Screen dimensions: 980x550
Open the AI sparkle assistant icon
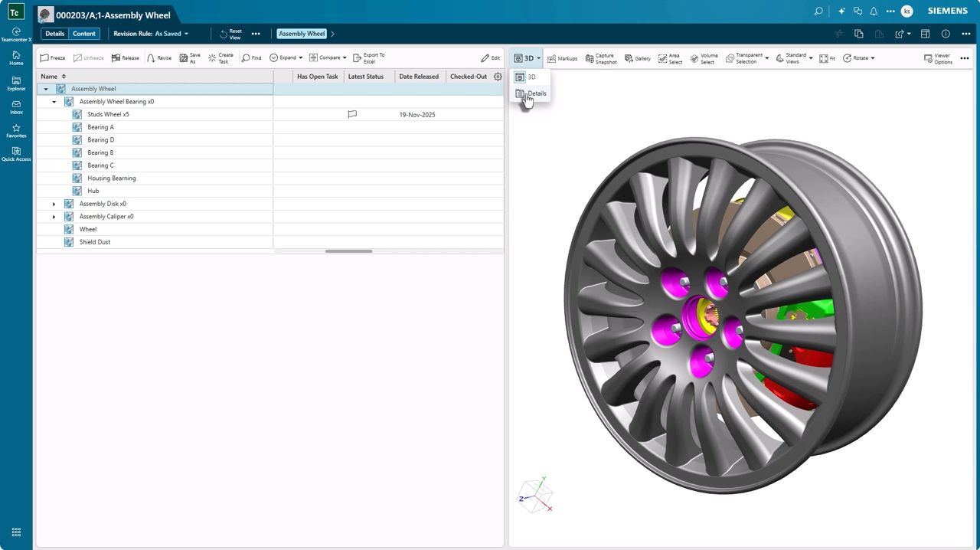pos(841,11)
